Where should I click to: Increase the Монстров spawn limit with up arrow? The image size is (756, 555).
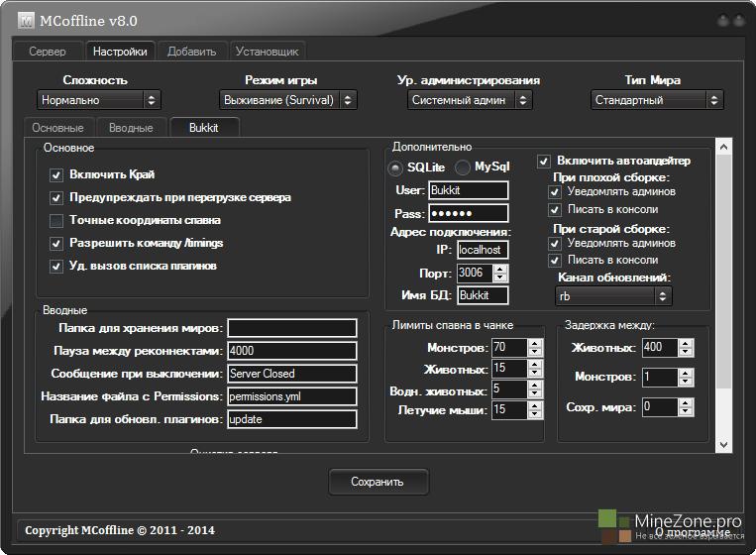click(x=535, y=343)
